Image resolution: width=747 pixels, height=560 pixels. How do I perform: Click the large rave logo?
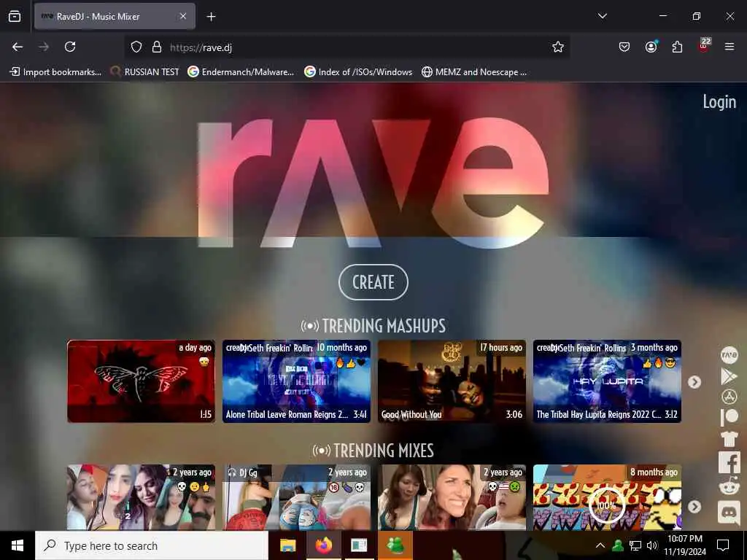tap(373, 183)
